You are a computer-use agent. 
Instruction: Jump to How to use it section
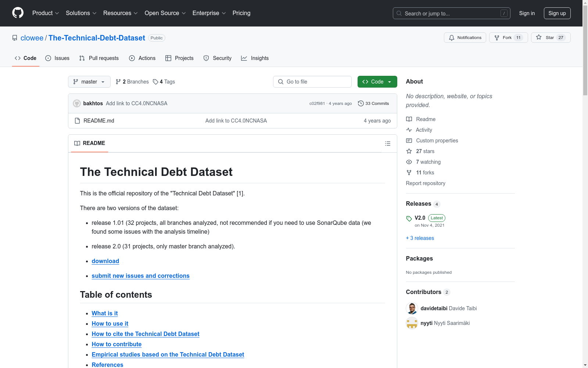(x=110, y=323)
